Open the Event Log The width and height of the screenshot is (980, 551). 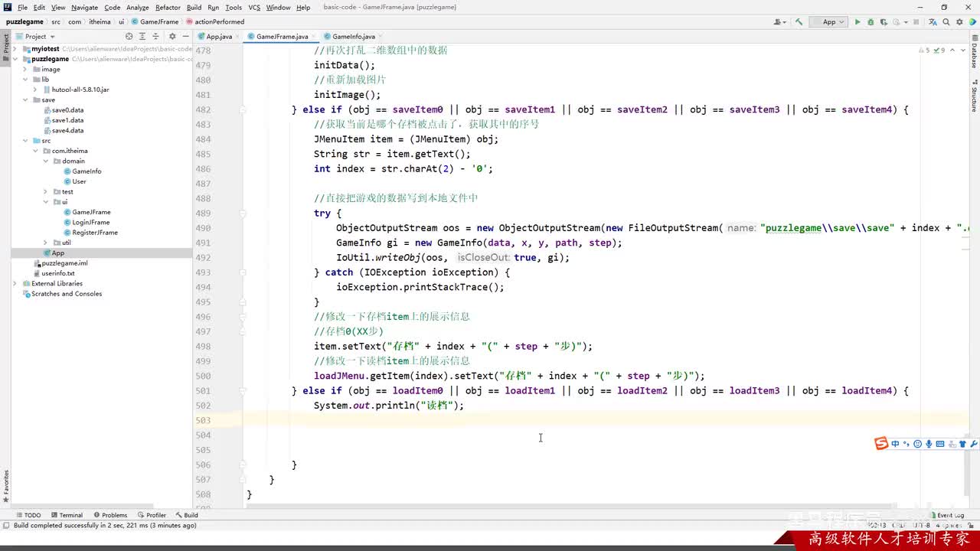click(946, 515)
